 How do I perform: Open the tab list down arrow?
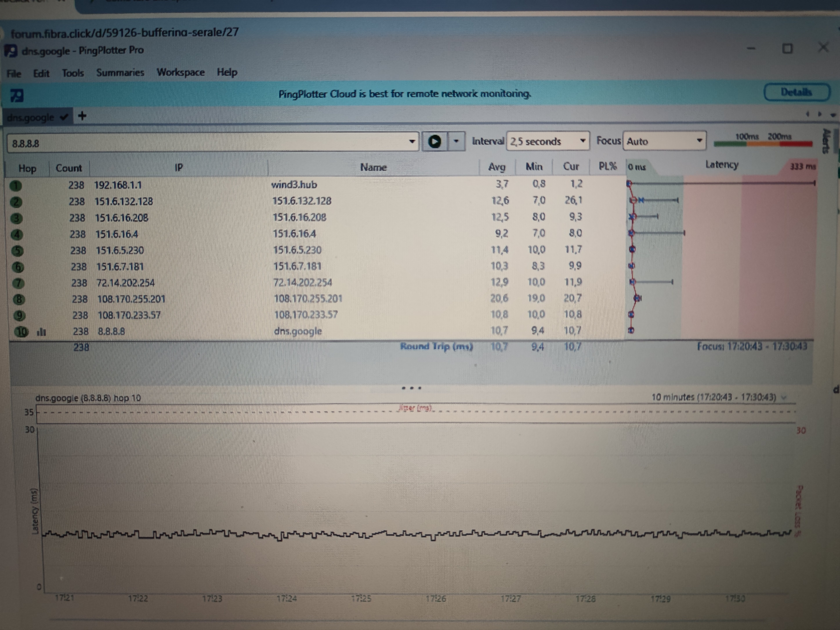pos(833,115)
